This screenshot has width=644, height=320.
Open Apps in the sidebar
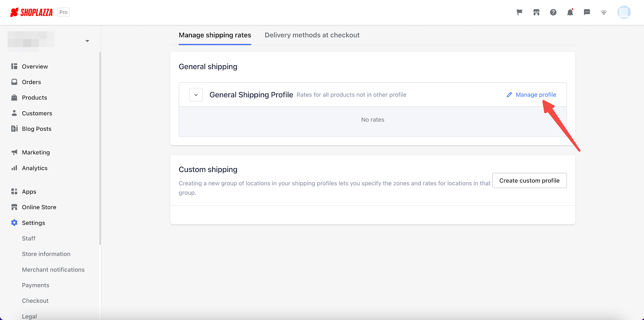[29, 192]
